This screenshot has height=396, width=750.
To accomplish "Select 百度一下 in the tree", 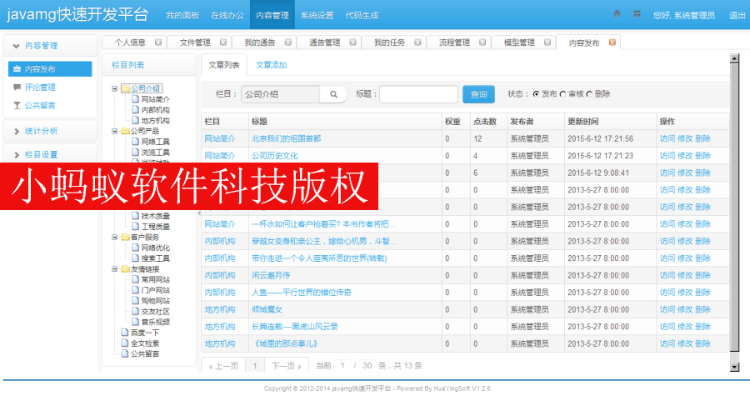I will point(145,332).
